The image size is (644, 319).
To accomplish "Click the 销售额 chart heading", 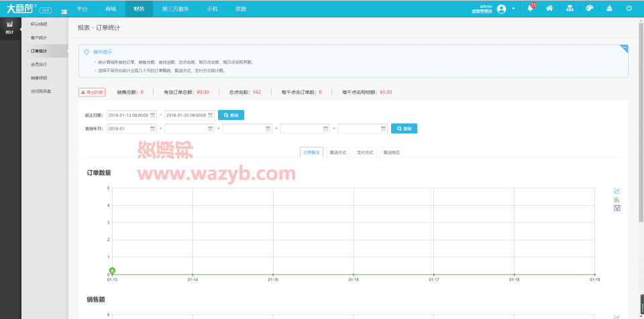I will click(96, 300).
